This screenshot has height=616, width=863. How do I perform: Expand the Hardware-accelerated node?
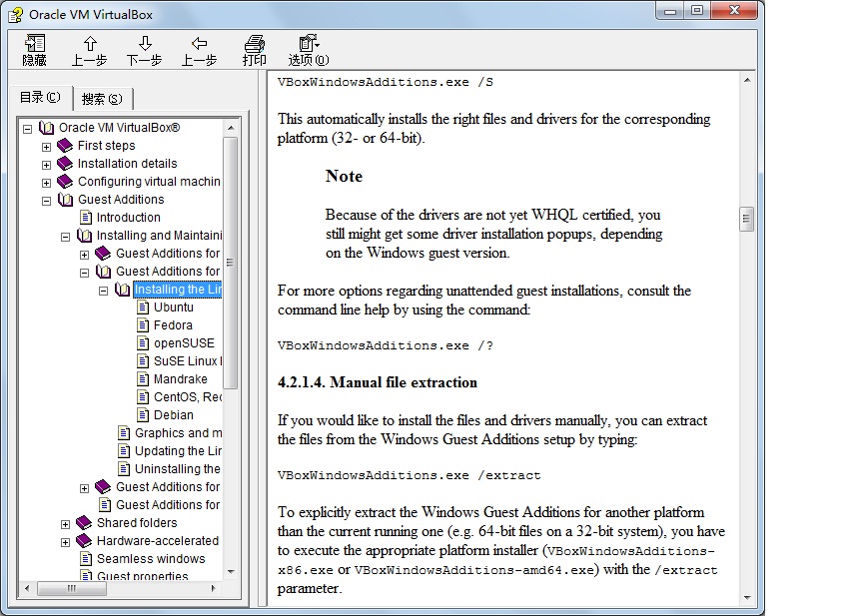point(66,542)
